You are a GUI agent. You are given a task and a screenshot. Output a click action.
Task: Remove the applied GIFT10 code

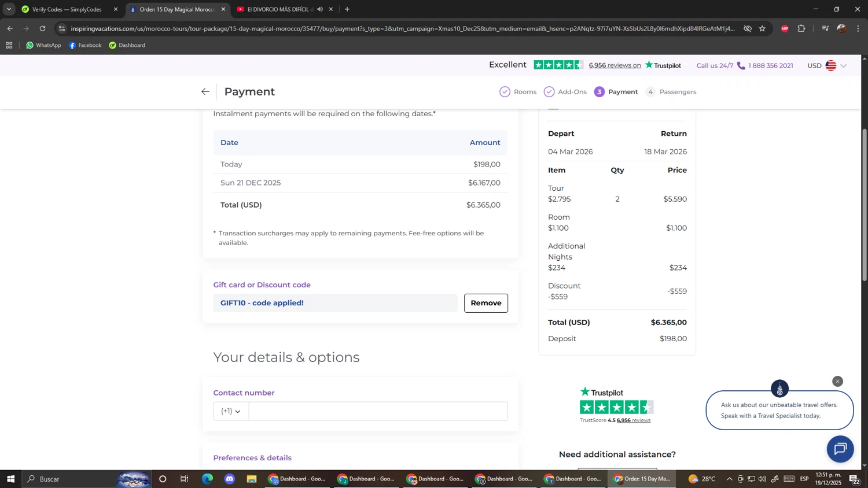click(x=486, y=303)
